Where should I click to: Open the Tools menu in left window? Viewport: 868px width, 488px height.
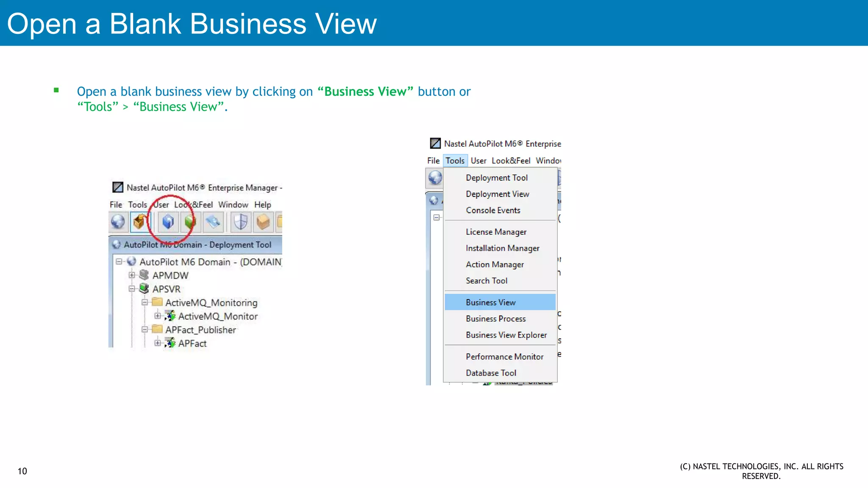(137, 205)
